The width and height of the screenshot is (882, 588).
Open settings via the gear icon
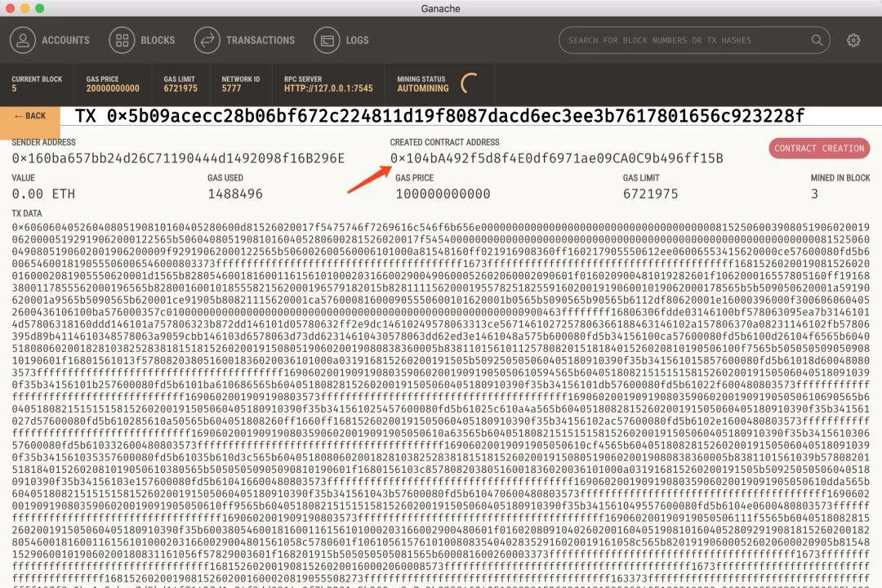[x=853, y=40]
